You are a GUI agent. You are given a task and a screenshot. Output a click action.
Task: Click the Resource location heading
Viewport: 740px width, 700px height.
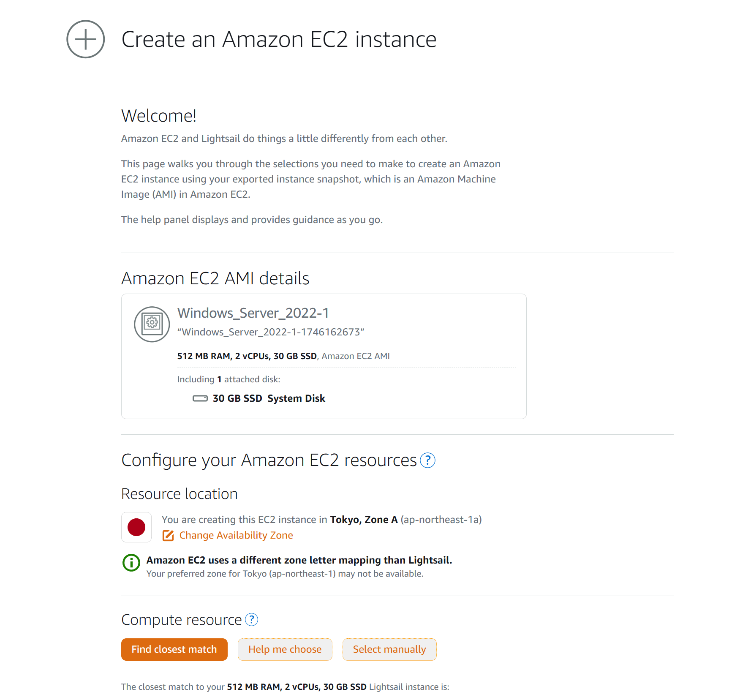pyautogui.click(x=180, y=494)
